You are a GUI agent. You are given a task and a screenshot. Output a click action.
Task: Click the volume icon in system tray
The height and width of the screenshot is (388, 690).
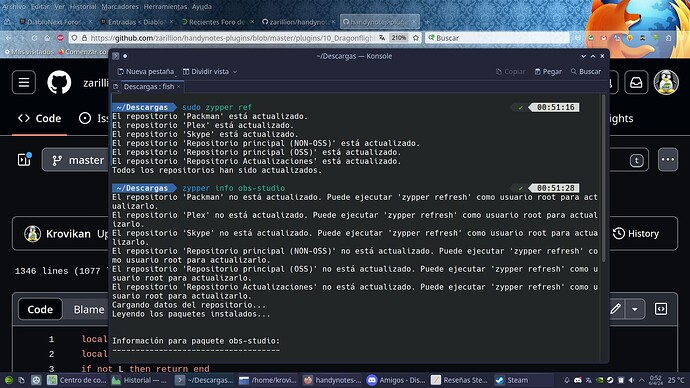[x=631, y=380]
